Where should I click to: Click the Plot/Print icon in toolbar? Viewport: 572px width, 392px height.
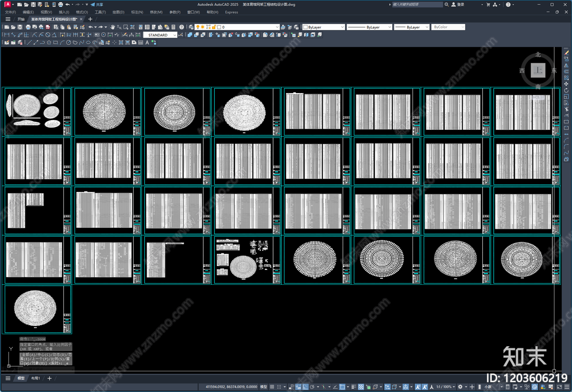tap(28, 27)
